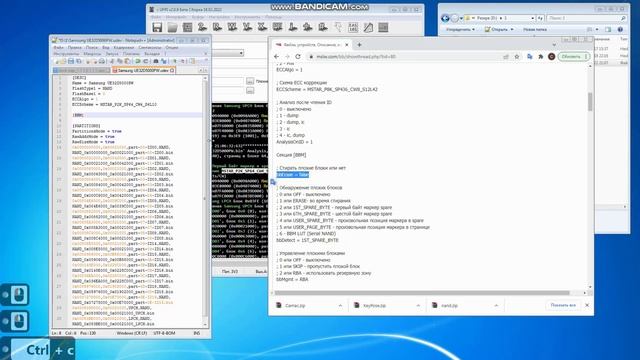The width and height of the screenshot is (640, 360).
Task: Click the Find binoculars icon in Notepad++
Action: tap(156, 61)
